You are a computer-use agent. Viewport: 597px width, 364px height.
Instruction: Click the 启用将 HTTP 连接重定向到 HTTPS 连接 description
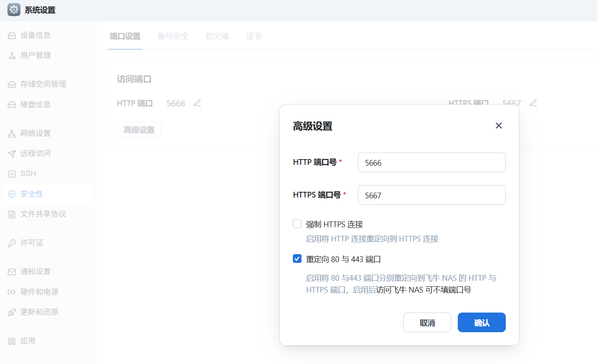click(x=372, y=239)
